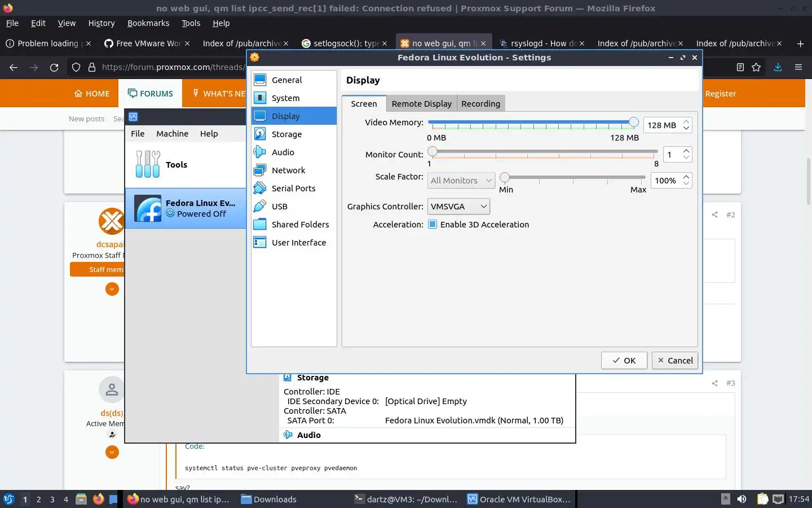Open Serial Ports settings icon
Image resolution: width=812 pixels, height=508 pixels.
260,188
